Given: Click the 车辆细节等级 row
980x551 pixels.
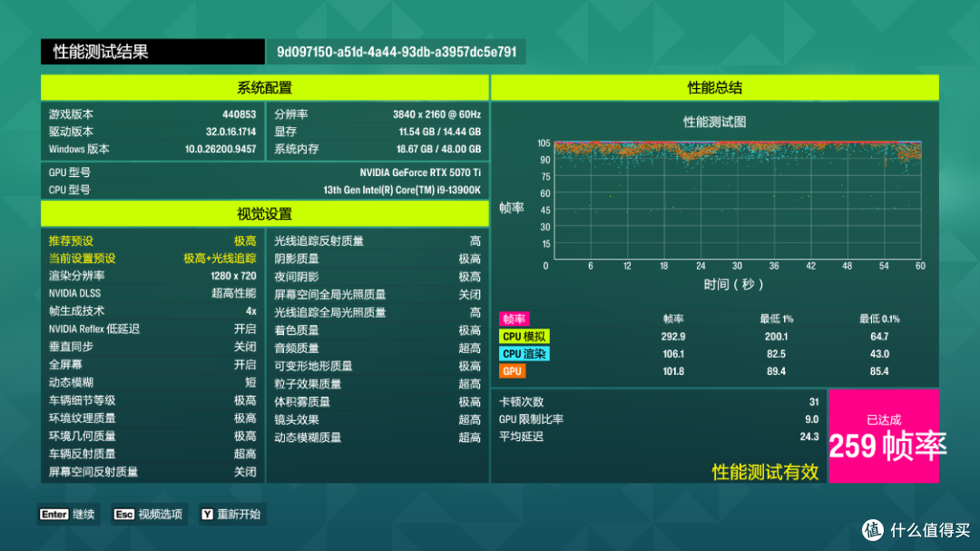Looking at the screenshot, I should (x=152, y=400).
